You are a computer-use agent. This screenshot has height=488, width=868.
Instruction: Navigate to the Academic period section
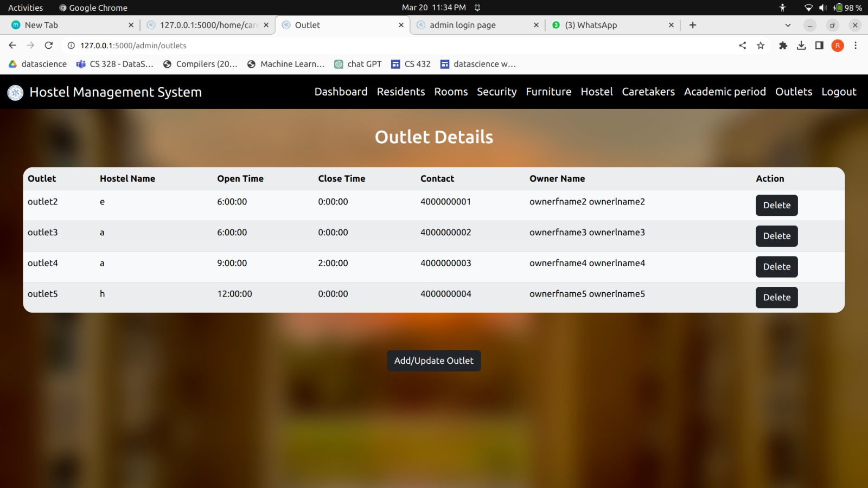click(x=724, y=92)
